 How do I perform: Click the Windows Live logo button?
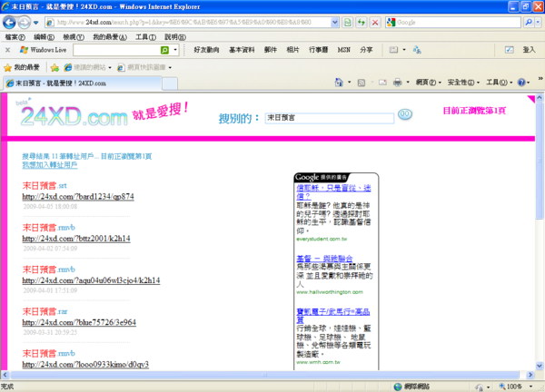tap(43, 50)
